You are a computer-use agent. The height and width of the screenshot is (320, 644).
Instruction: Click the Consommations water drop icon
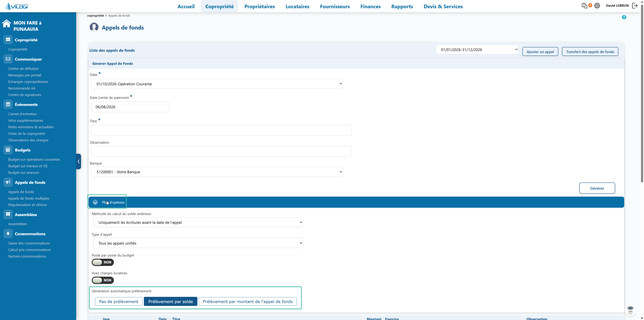(x=8, y=233)
